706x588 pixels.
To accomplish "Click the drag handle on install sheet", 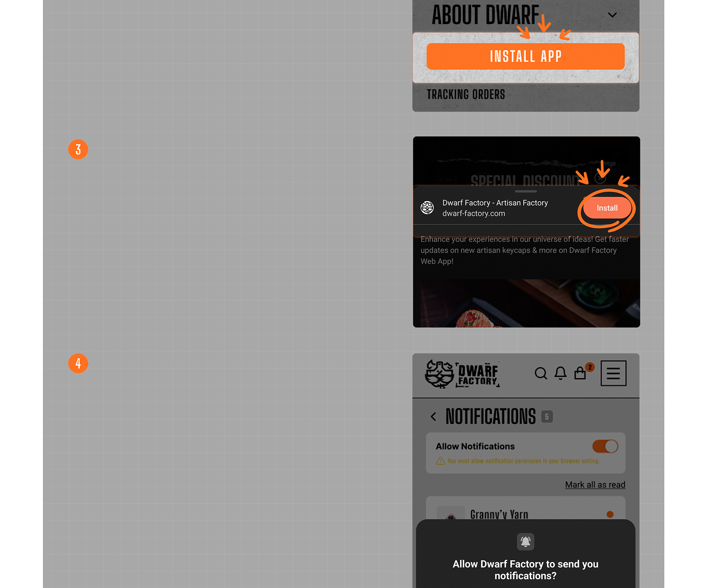I will (x=526, y=191).
